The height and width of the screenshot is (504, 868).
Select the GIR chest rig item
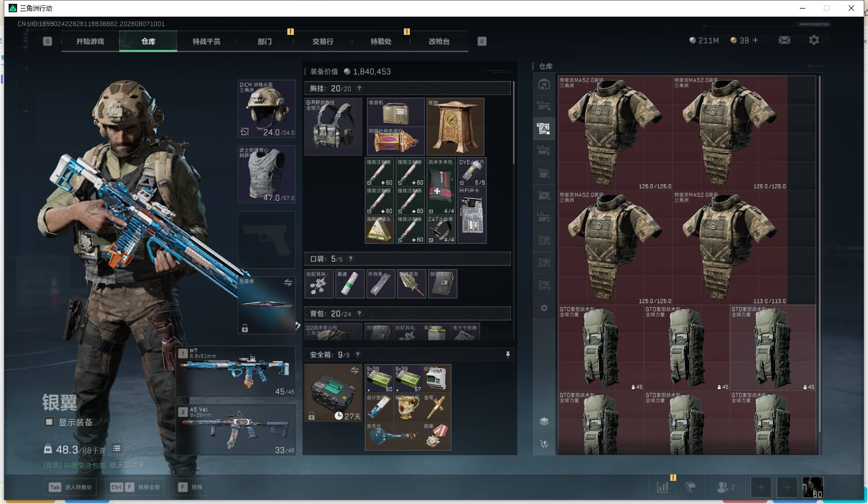(334, 127)
